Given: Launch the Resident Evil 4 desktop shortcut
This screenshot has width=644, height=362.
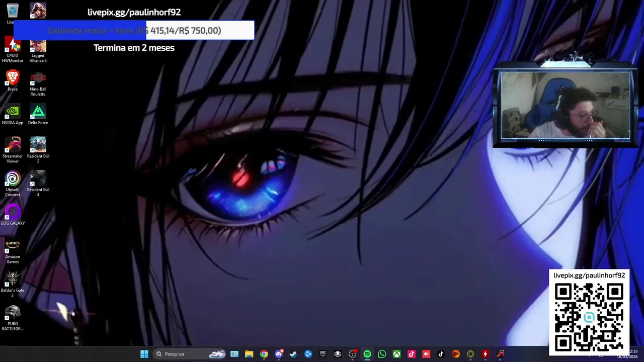Looking at the screenshot, I should [x=38, y=184].
